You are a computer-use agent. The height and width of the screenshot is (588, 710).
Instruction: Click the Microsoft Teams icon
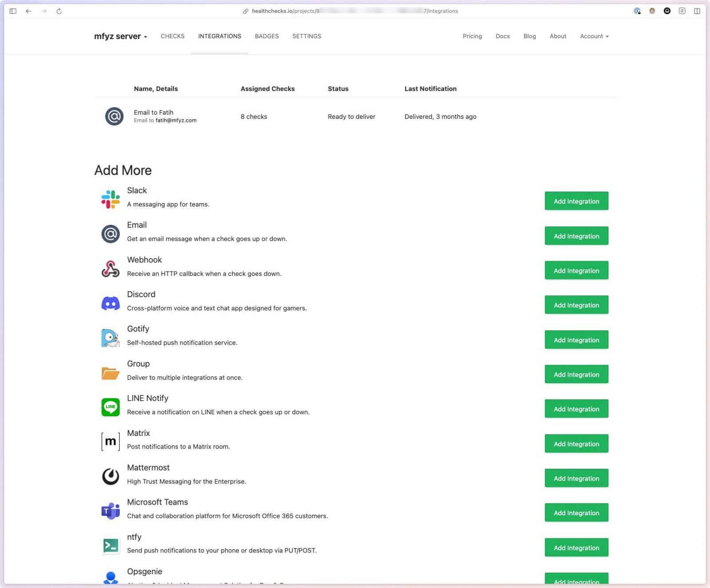pos(110,511)
